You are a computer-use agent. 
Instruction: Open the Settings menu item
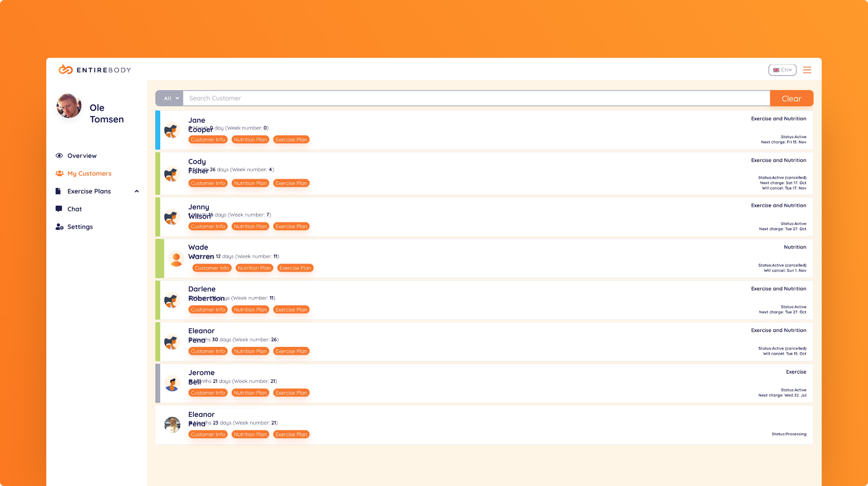point(80,227)
